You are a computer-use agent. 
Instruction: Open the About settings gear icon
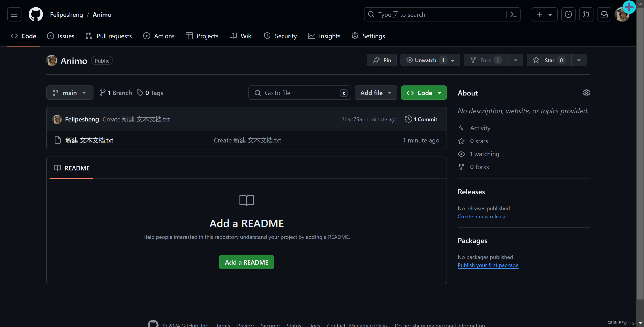click(x=586, y=93)
